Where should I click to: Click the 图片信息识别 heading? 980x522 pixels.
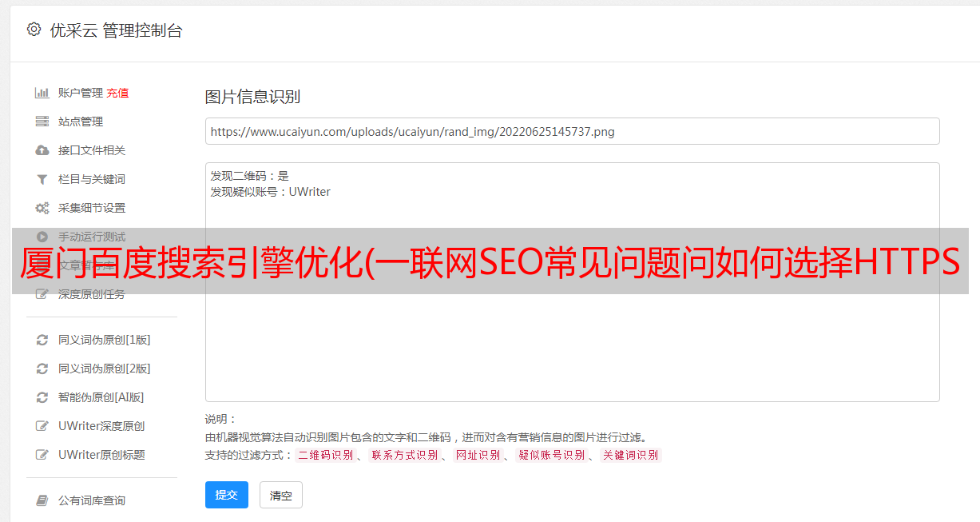(252, 97)
